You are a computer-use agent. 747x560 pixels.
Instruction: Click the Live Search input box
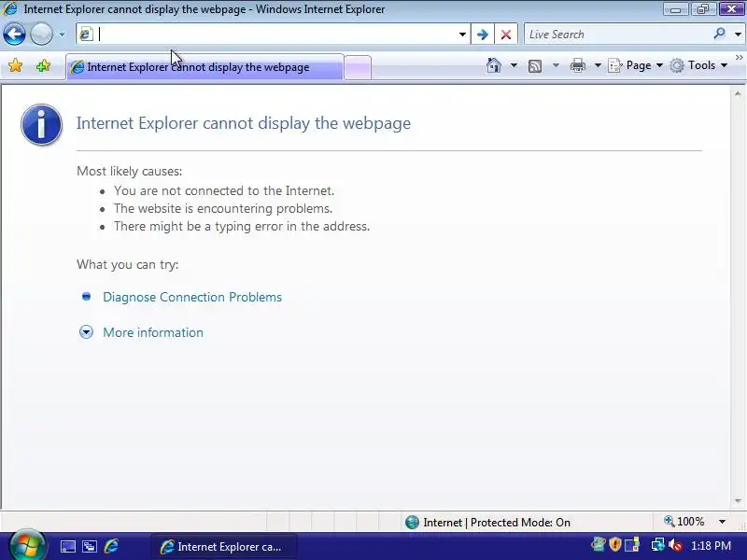pyautogui.click(x=617, y=35)
